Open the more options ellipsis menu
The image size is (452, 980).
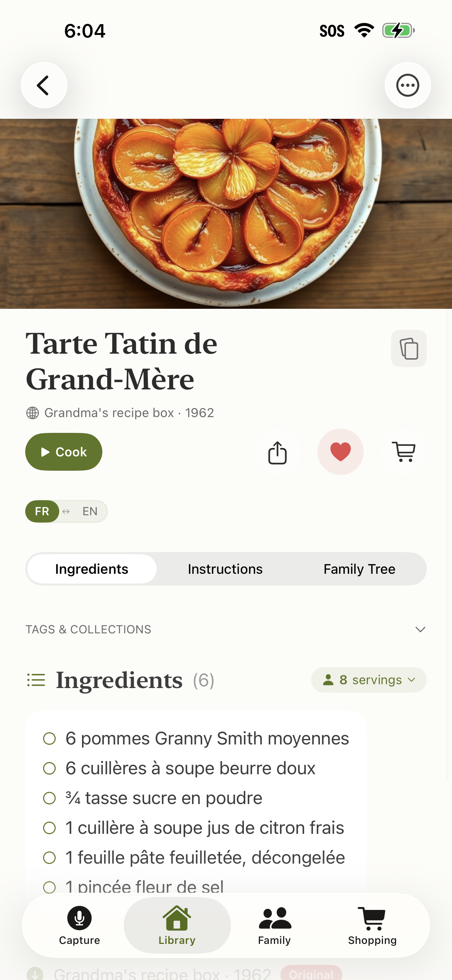[408, 85]
